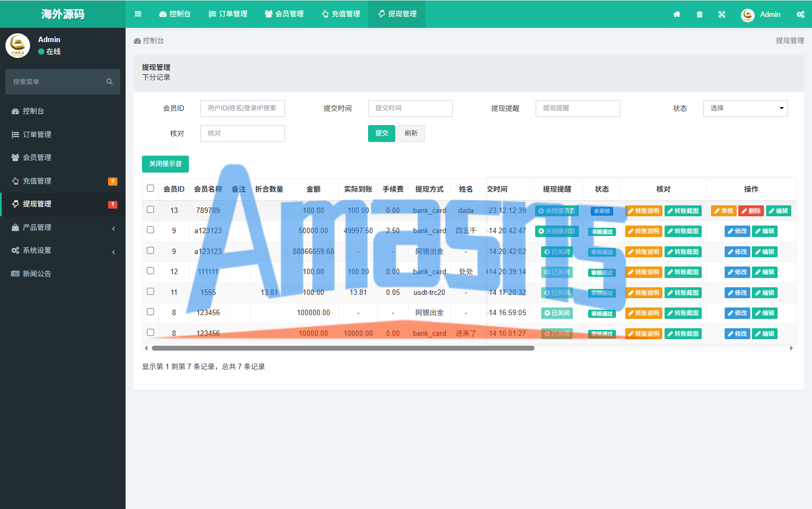Open settings via the top-right gears icon
Viewport: 812px width, 509px height.
pyautogui.click(x=800, y=14)
